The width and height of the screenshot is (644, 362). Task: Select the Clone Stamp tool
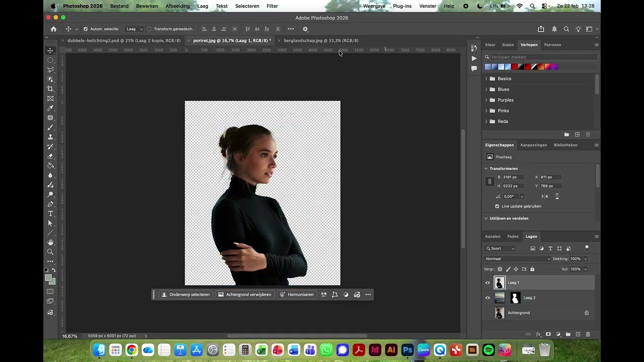[x=50, y=137]
